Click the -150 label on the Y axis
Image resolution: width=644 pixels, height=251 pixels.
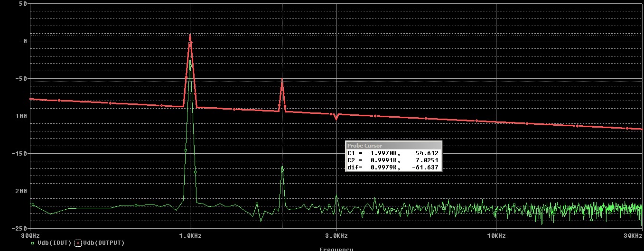(19, 153)
